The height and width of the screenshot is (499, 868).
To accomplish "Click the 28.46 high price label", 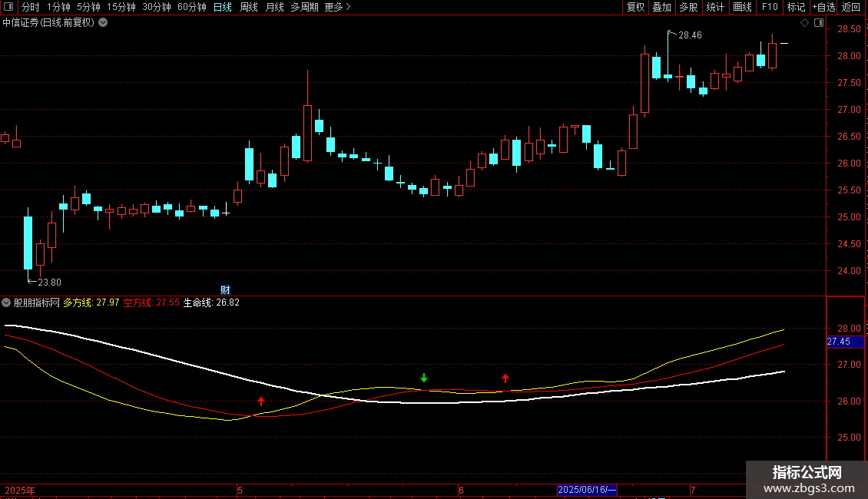I will (690, 35).
